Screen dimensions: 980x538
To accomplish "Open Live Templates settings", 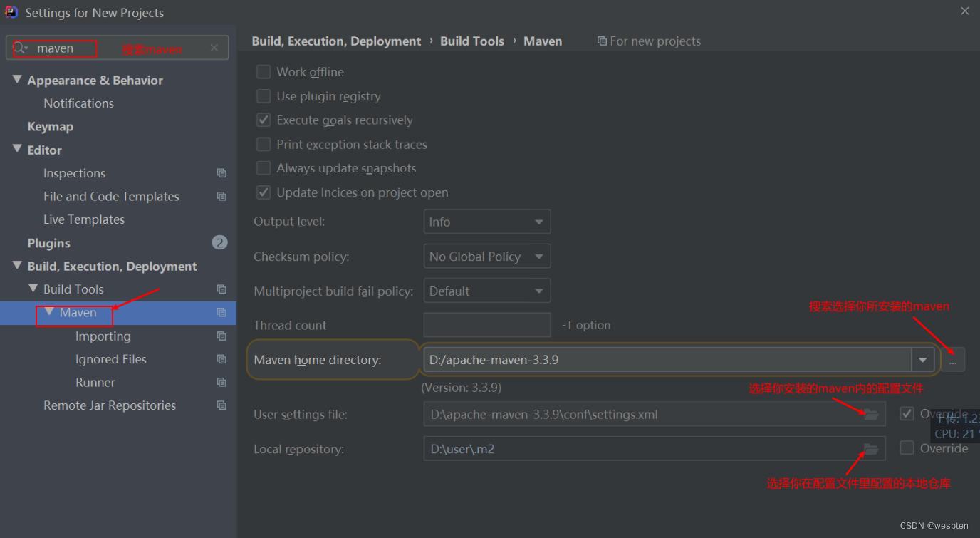I will click(84, 219).
